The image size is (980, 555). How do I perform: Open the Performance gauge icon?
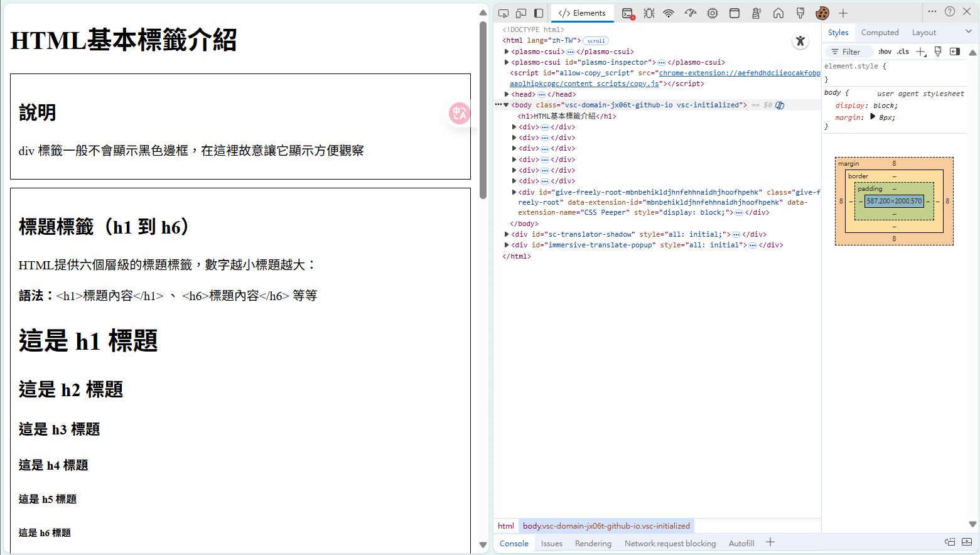pyautogui.click(x=691, y=13)
